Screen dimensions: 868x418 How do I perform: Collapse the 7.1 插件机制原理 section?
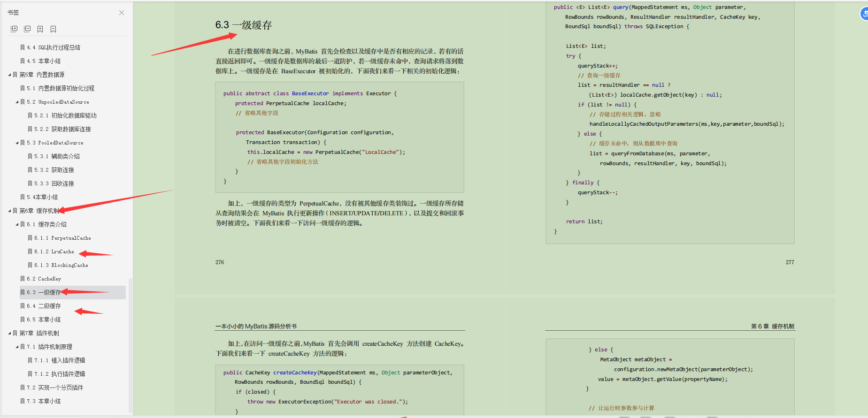(x=17, y=347)
